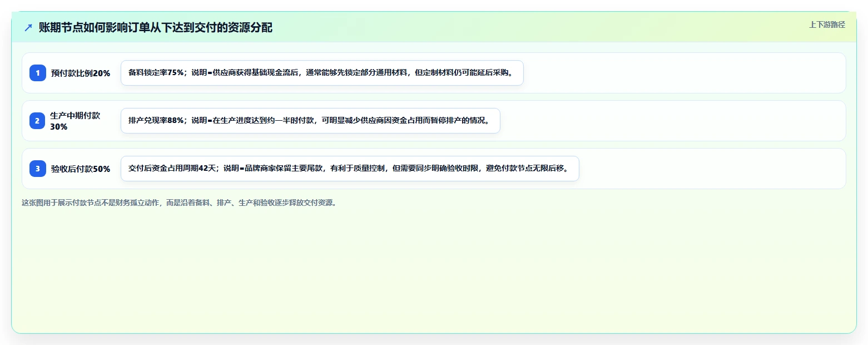
Task: Open the 排产兑现率88% description box
Action: (x=310, y=121)
